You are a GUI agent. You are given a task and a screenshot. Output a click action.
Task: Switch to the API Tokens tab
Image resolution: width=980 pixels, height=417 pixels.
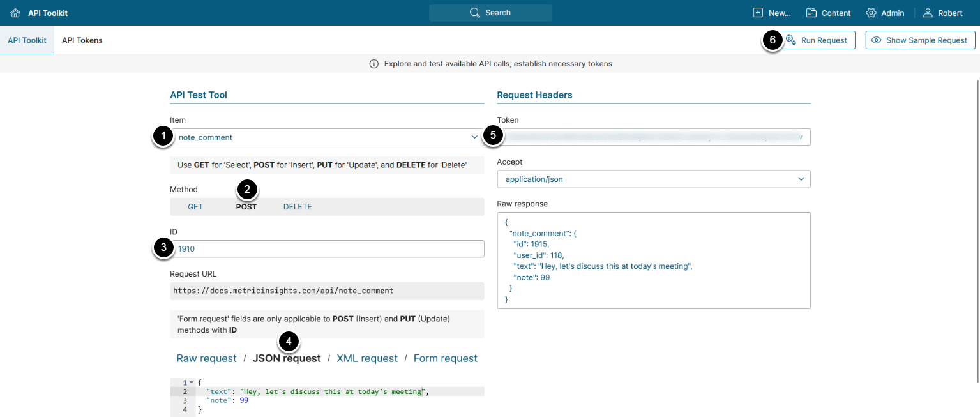click(82, 40)
